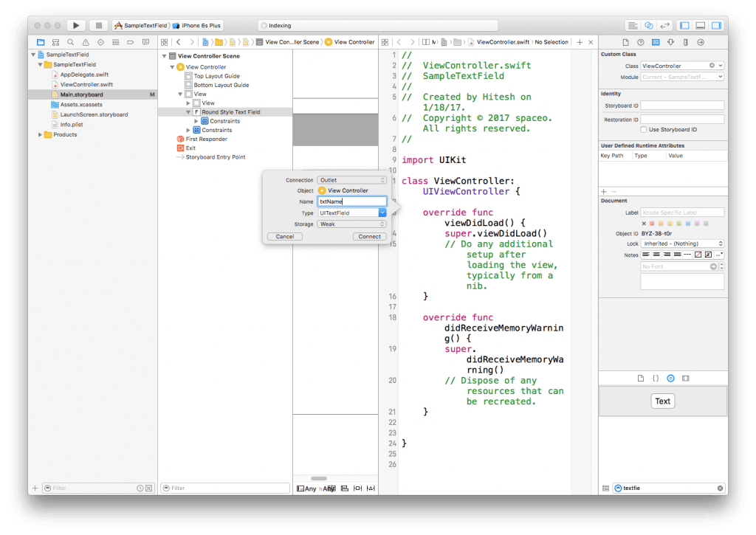756x535 pixels.
Task: Open the Assistant Editor
Action: click(x=649, y=24)
